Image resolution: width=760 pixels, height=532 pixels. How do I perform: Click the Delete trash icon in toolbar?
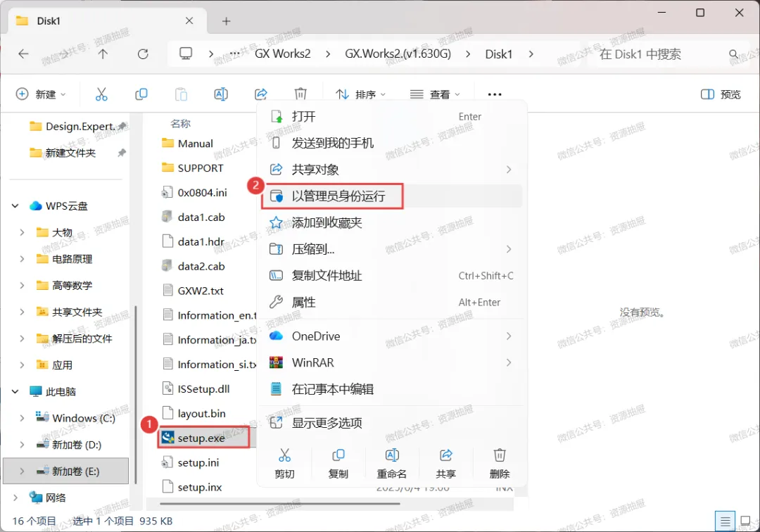click(x=300, y=94)
